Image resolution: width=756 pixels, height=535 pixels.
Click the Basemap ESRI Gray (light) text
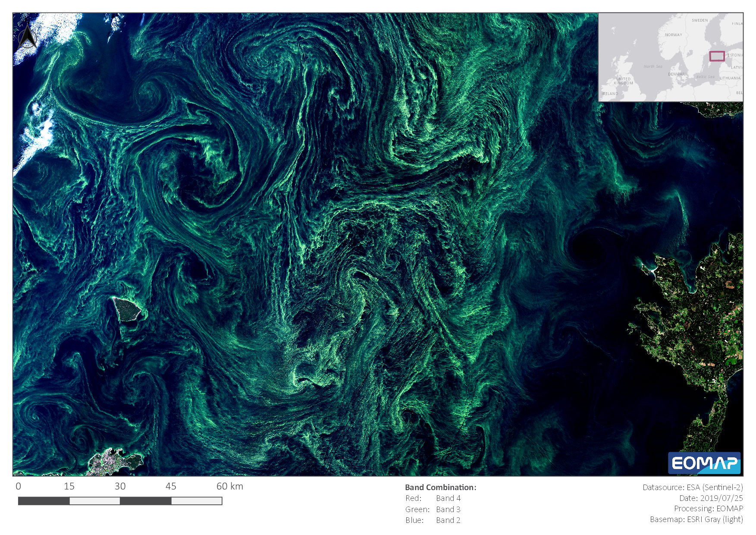tap(696, 519)
